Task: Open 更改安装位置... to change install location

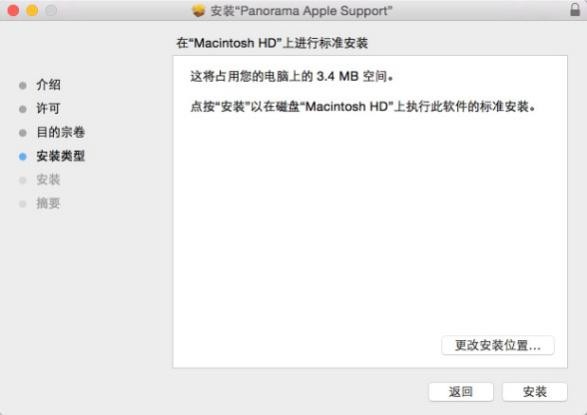Action: 498,345
